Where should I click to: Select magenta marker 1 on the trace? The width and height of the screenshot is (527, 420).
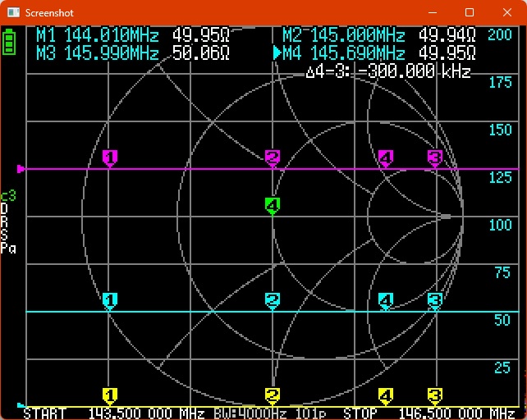click(x=110, y=157)
